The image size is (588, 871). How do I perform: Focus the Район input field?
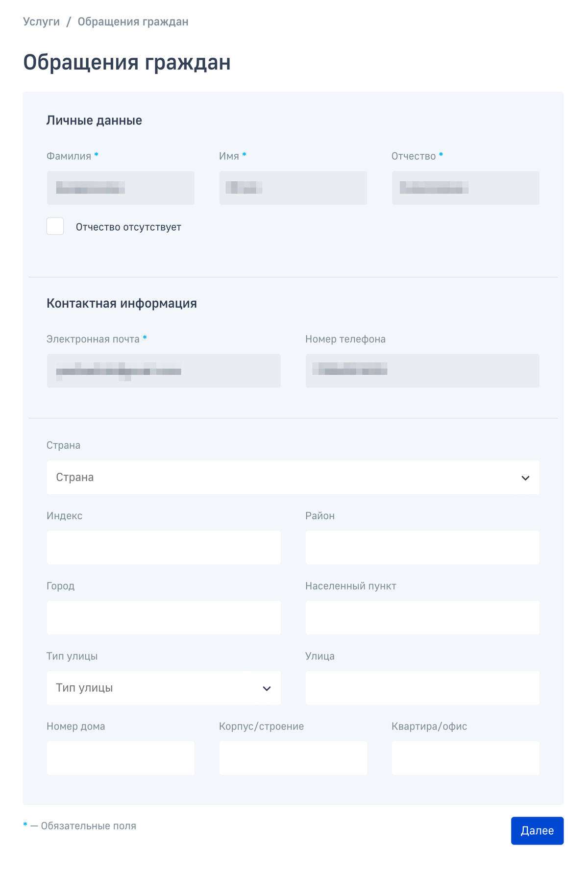[422, 548]
